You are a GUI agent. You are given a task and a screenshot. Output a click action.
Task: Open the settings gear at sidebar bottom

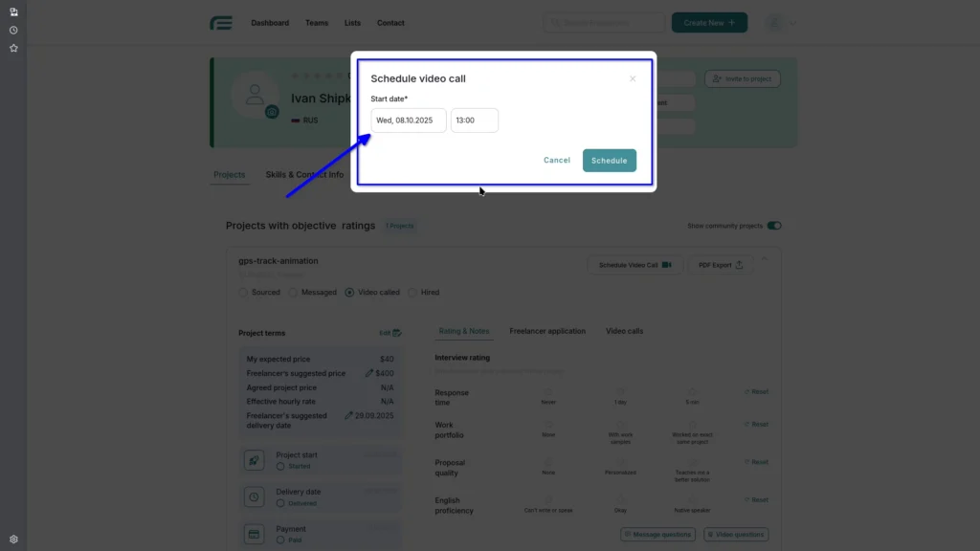(x=13, y=539)
